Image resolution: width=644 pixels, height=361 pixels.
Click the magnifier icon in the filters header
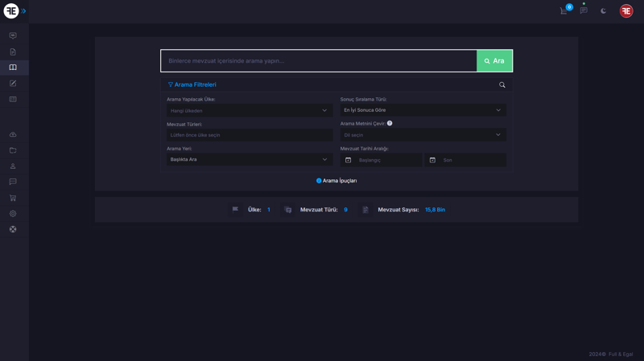point(502,84)
